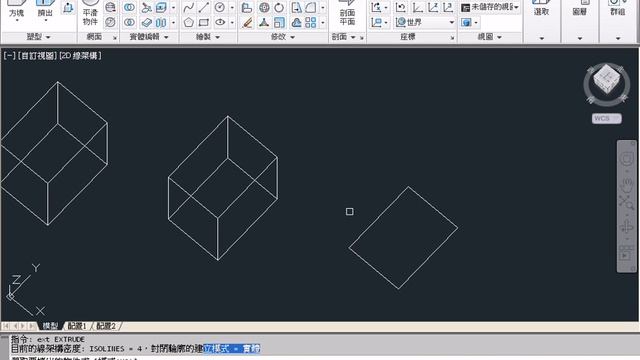Select the ellipse tool in 繪製
This screenshot has width=640, height=360.
pos(220,22)
